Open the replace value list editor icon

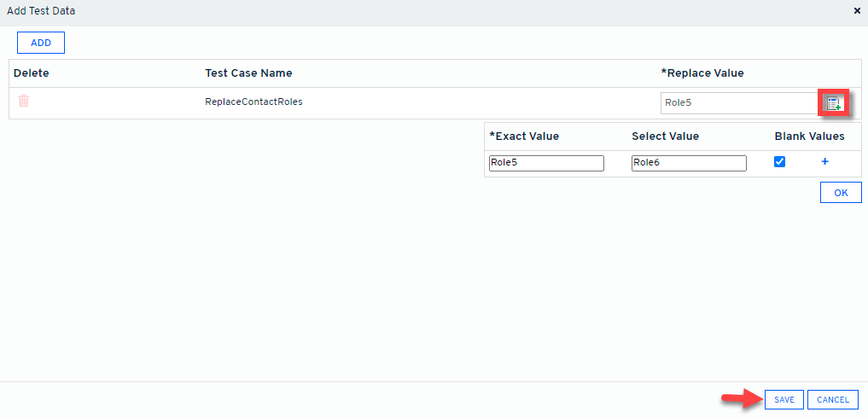(x=833, y=103)
